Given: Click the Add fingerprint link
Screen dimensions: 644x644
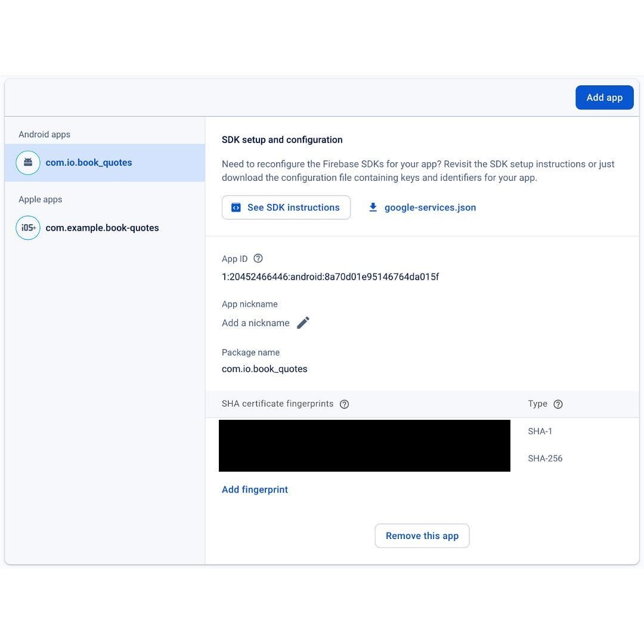Looking at the screenshot, I should (x=255, y=490).
